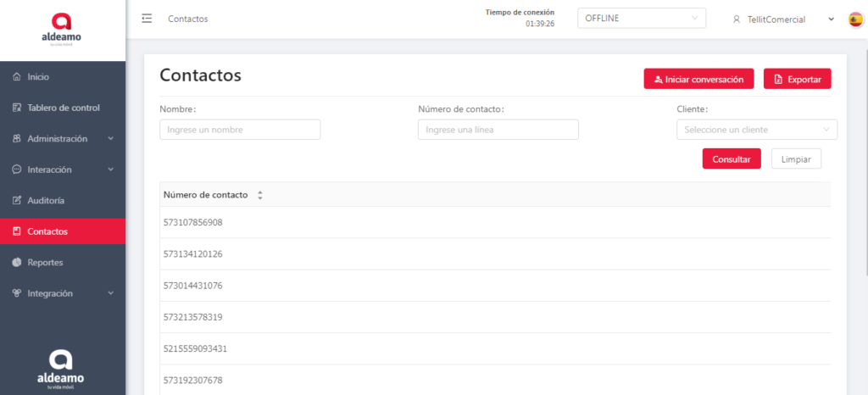Click the Iniciar conversación button
This screenshot has height=395, width=868.
point(698,79)
